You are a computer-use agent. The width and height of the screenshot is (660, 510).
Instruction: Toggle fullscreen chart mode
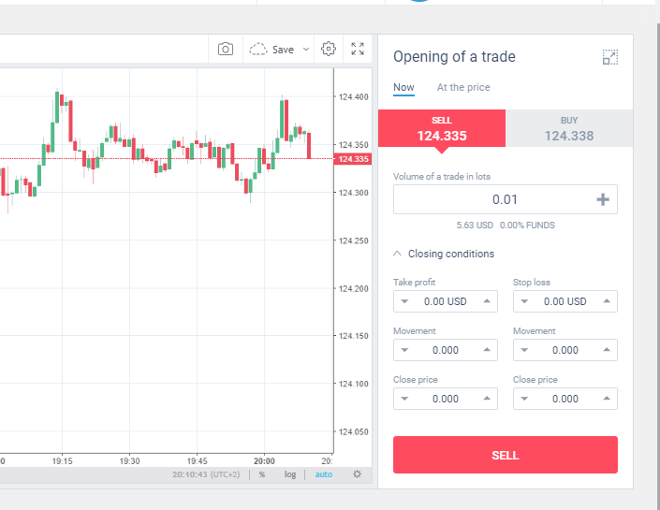tap(357, 49)
